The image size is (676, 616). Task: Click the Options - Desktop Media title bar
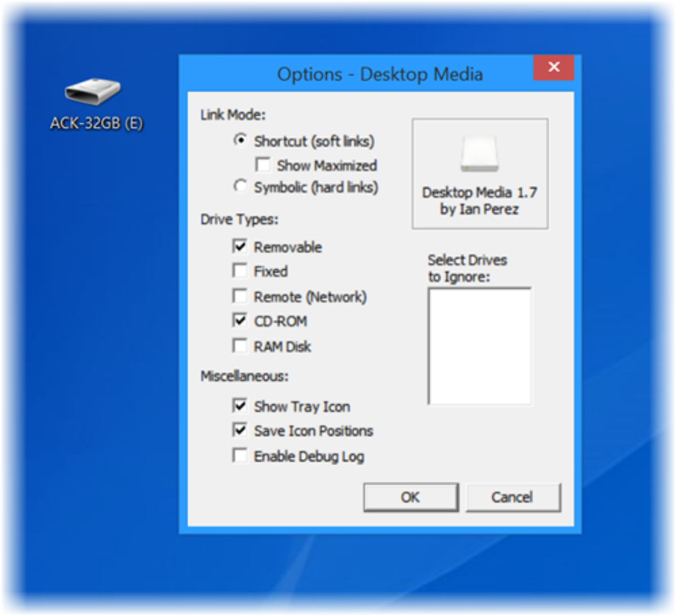pyautogui.click(x=380, y=74)
